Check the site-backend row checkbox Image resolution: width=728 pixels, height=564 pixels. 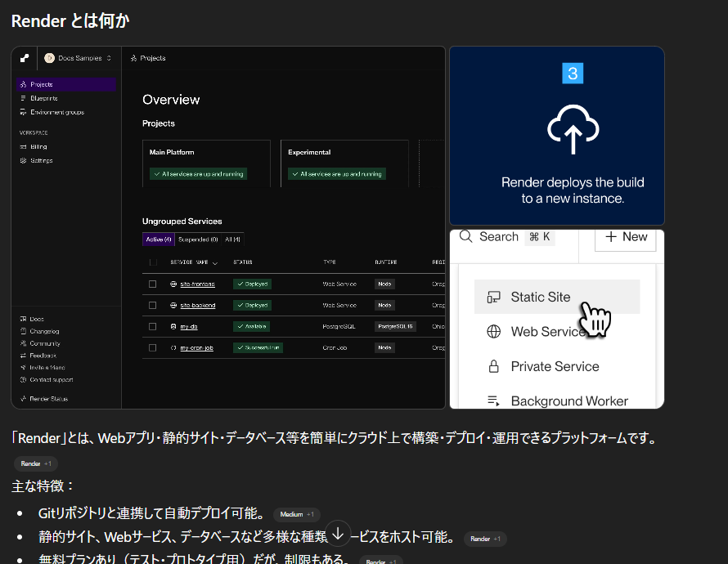pyautogui.click(x=152, y=305)
